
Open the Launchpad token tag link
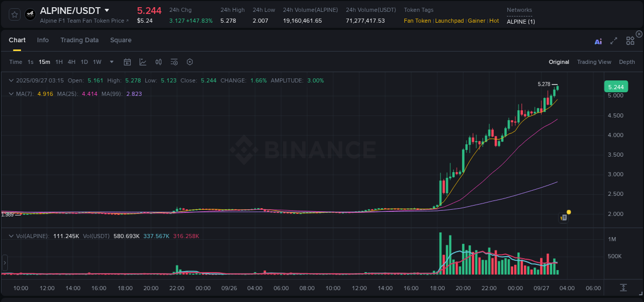[449, 21]
